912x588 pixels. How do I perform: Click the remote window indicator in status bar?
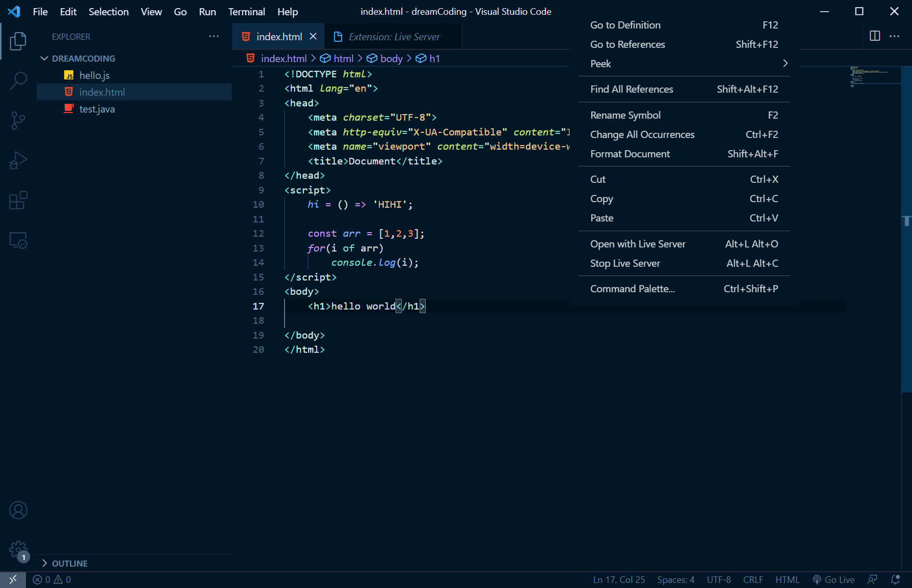[x=13, y=579]
